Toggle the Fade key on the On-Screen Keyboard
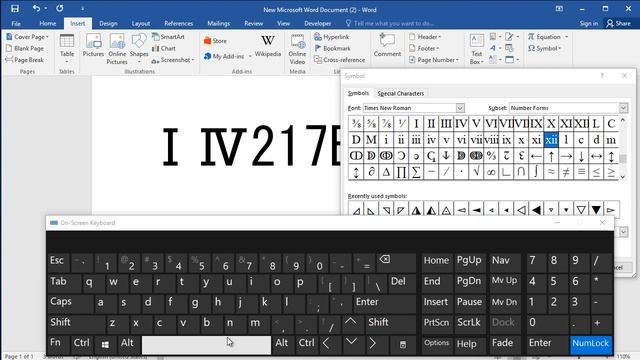The image size is (640, 360). [505, 344]
